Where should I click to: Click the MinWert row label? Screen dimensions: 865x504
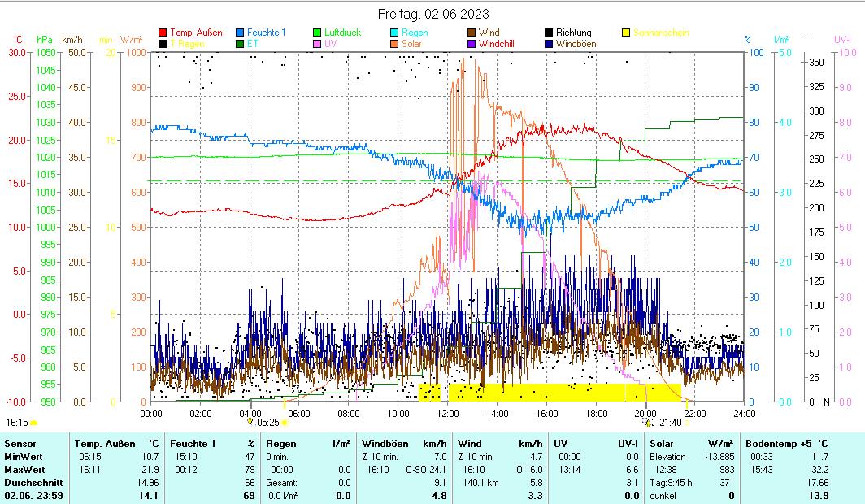click(x=23, y=457)
